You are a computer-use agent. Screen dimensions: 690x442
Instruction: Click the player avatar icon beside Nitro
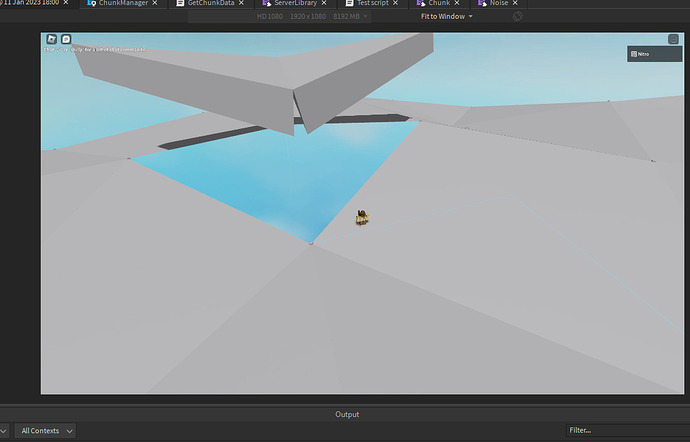click(633, 54)
